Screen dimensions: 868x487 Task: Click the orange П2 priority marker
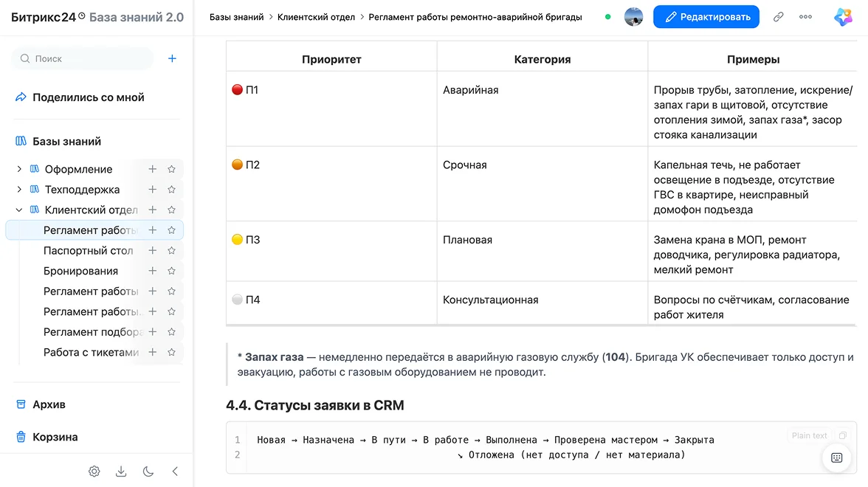[x=237, y=165]
